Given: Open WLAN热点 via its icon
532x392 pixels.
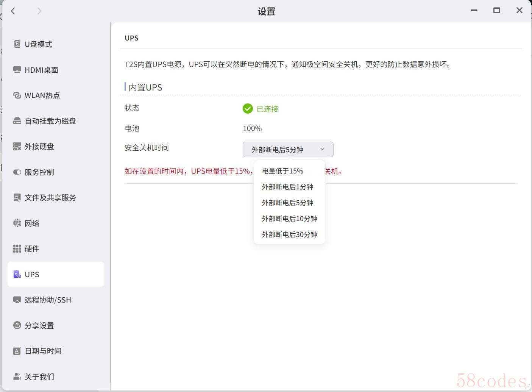Looking at the screenshot, I should (x=17, y=95).
